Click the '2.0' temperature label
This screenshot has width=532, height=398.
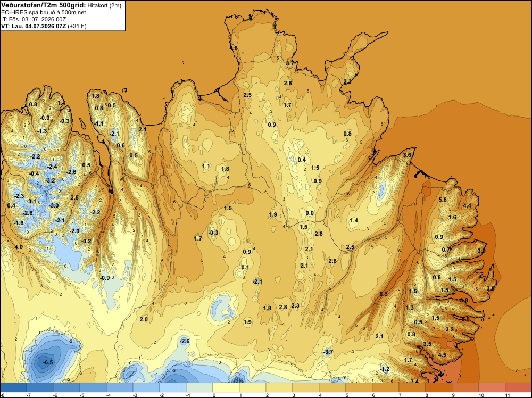click(144, 319)
